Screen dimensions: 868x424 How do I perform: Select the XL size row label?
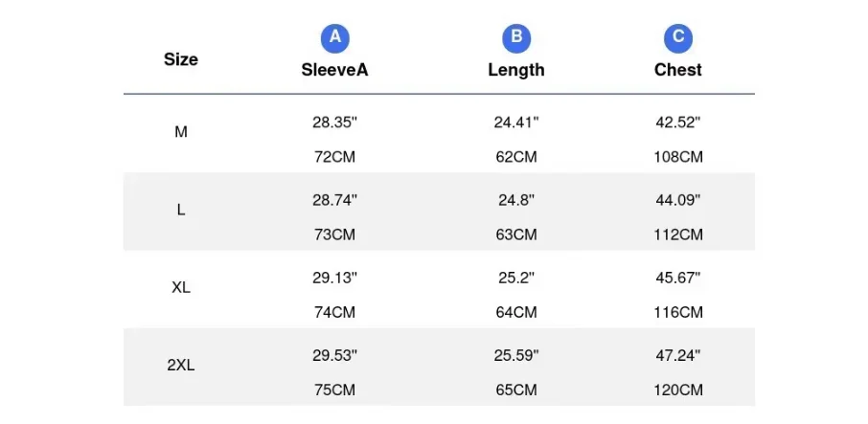(x=181, y=288)
